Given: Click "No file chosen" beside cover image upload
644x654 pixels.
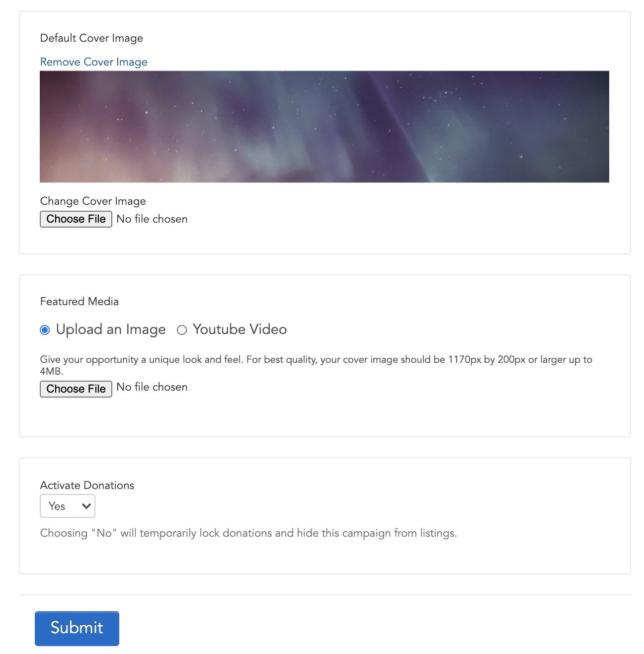Looking at the screenshot, I should click(152, 219).
